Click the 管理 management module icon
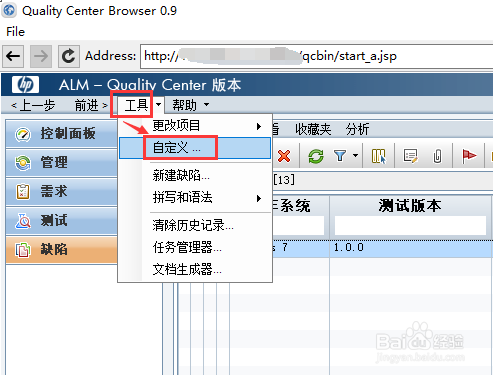The image size is (493, 375). coord(23,163)
